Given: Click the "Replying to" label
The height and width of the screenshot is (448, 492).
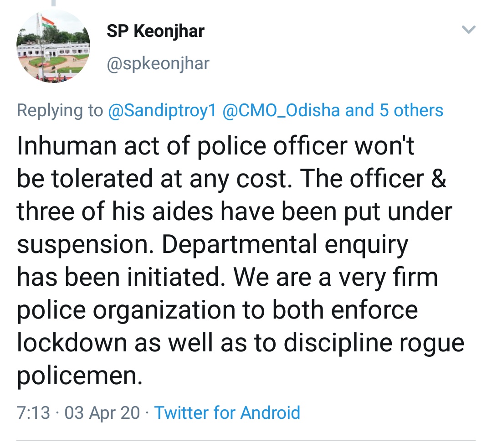Looking at the screenshot, I should point(60,110).
